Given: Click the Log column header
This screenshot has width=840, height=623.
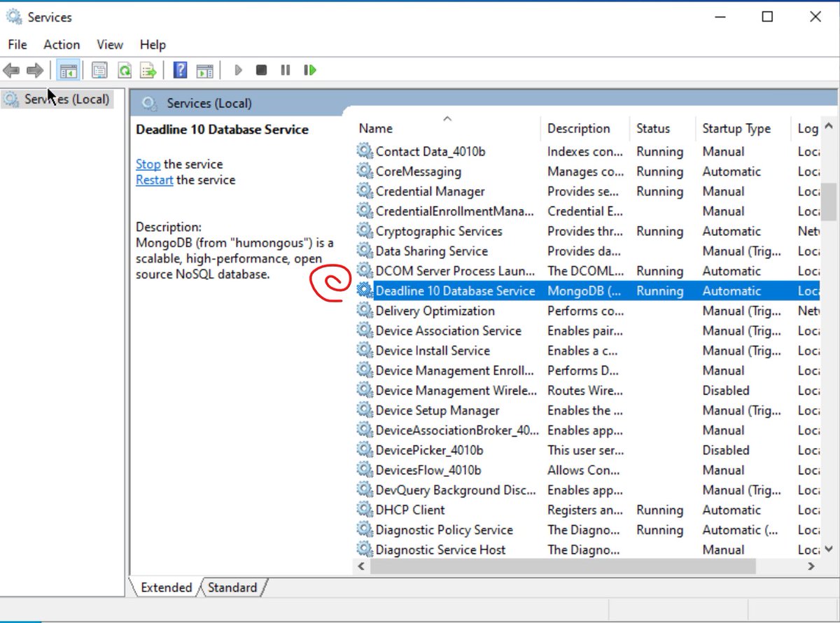Looking at the screenshot, I should (806, 128).
